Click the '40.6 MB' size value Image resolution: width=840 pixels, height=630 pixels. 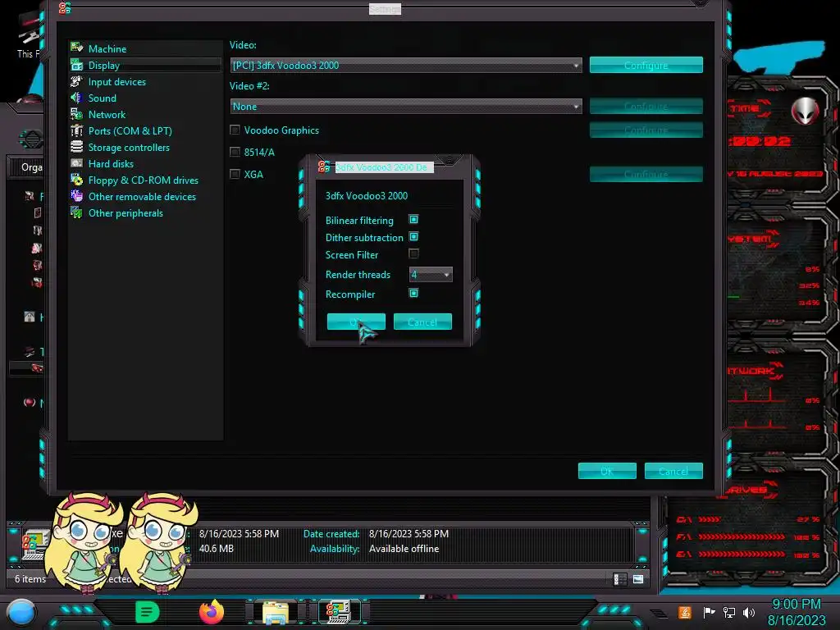(217, 549)
